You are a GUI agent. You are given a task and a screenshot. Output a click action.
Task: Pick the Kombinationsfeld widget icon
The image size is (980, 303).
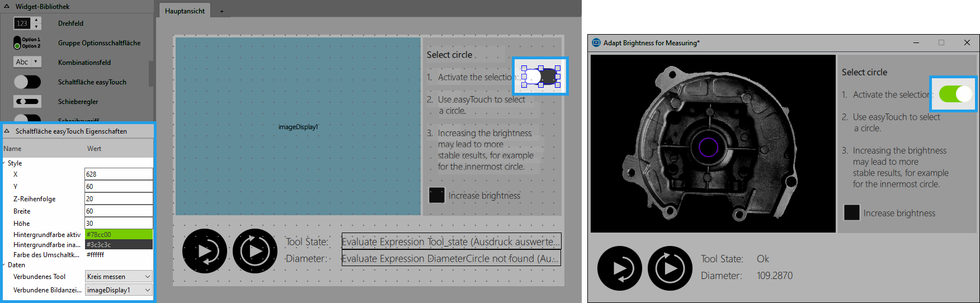[x=27, y=62]
